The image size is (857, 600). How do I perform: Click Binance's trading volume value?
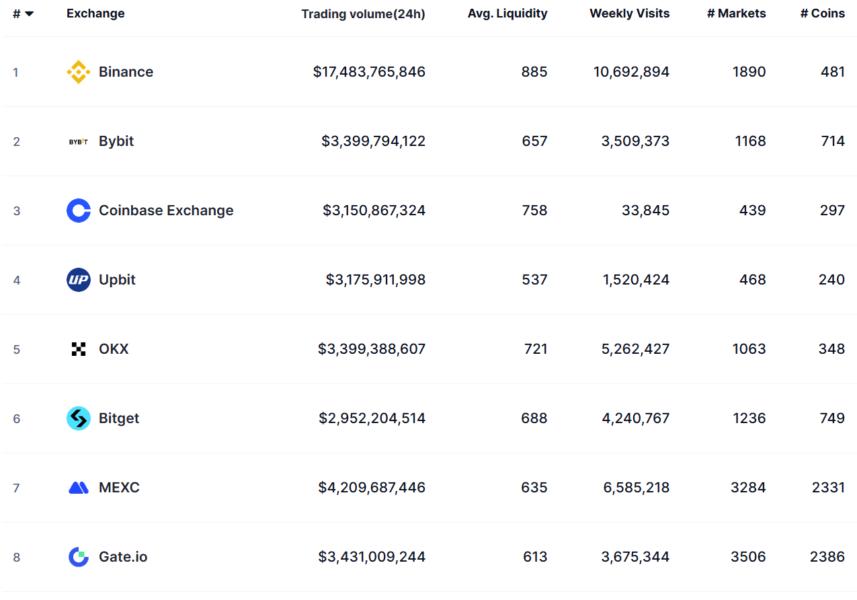369,72
